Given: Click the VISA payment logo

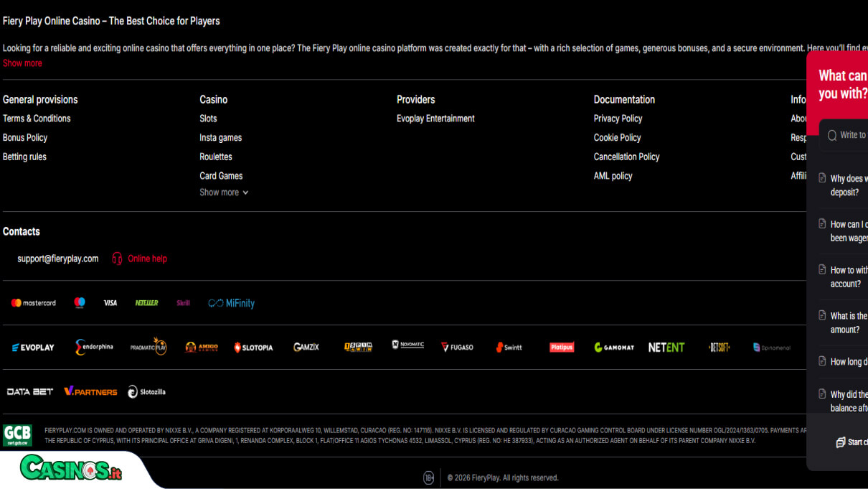Looking at the screenshot, I should tap(110, 303).
